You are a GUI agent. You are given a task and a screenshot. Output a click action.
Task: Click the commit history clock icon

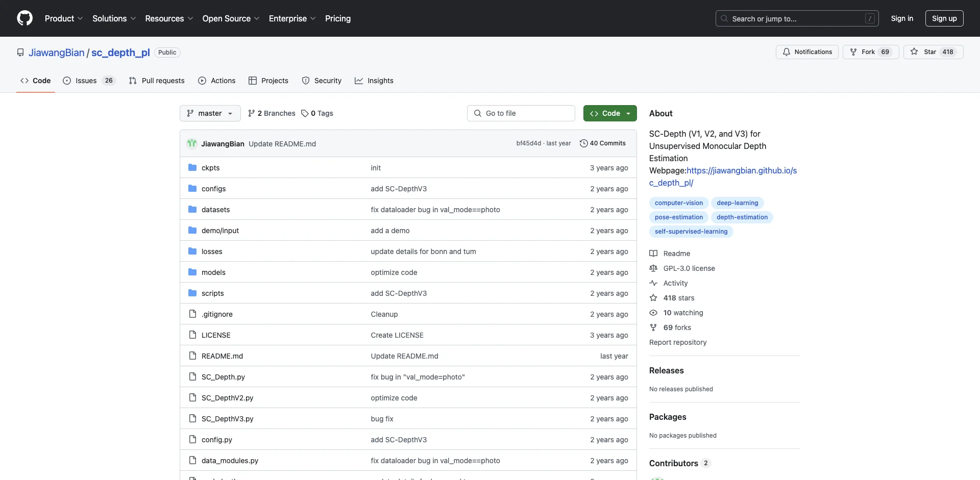point(583,143)
